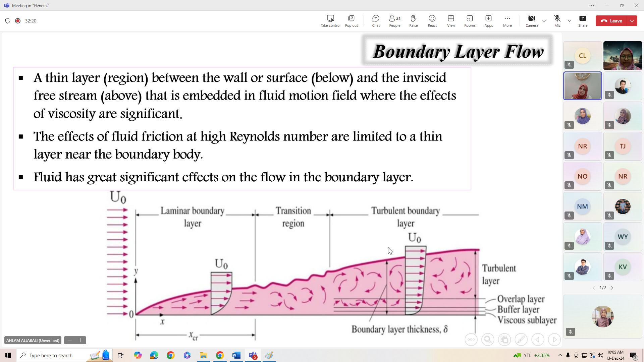
Task: Click the large bottom participant tile
Action: pyautogui.click(x=603, y=316)
